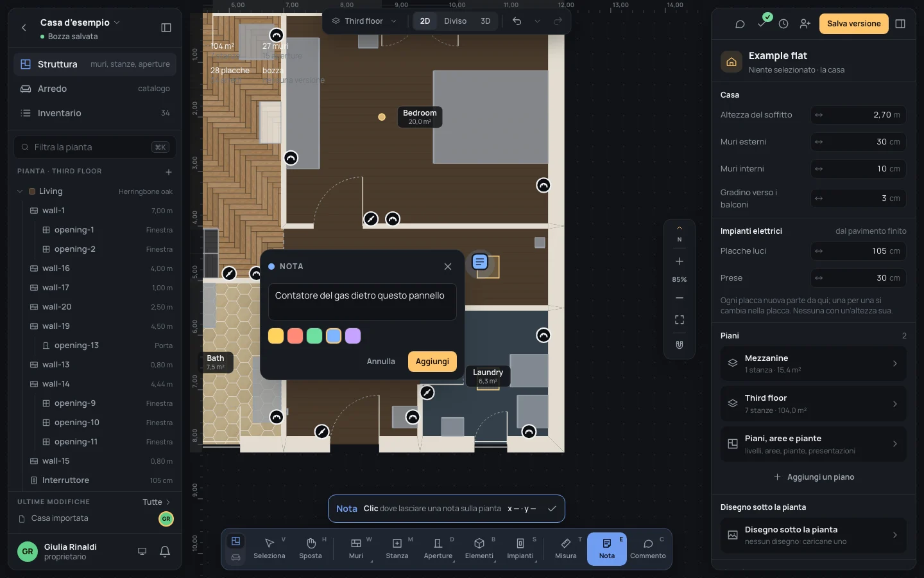Open notifications bell icon
Viewport: 924px width, 578px height.
tap(165, 551)
